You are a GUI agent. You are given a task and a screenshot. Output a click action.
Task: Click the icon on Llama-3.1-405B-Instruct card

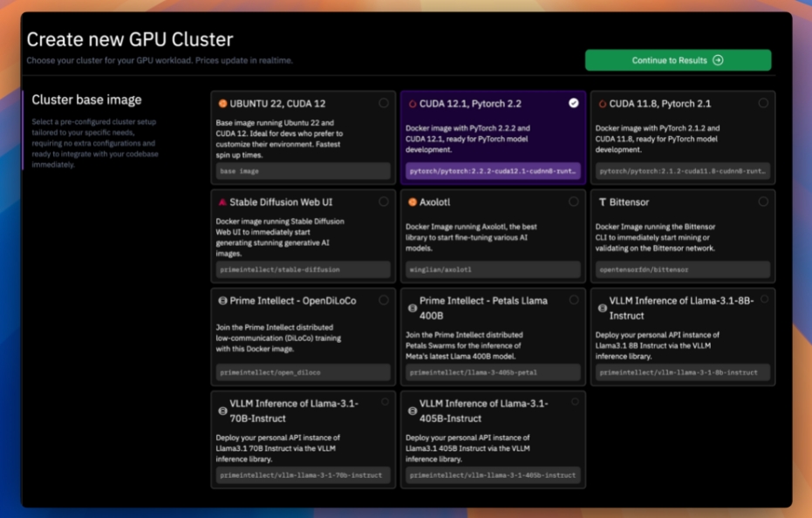413,411
